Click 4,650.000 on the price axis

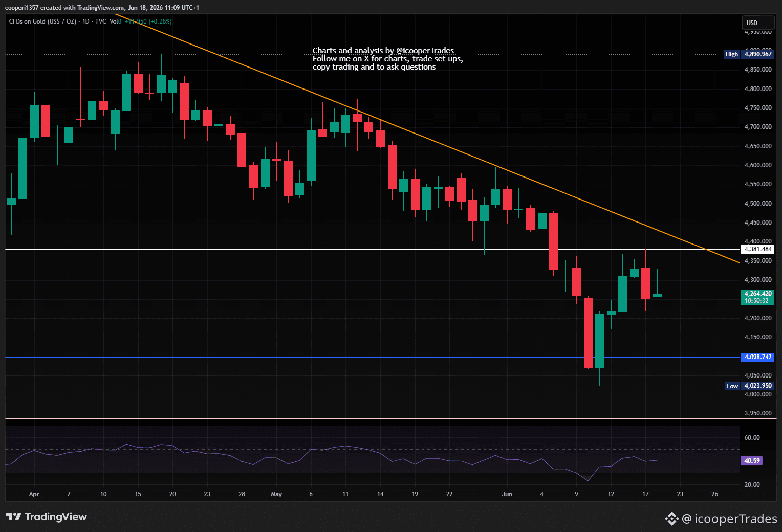click(x=758, y=146)
